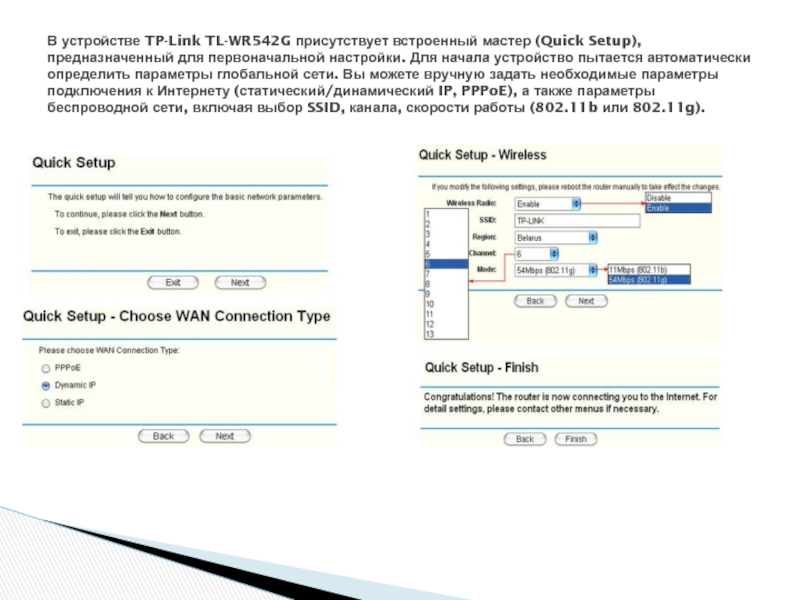Open the Mode dropdown showing 54Mbps (802.11g)

click(556, 270)
